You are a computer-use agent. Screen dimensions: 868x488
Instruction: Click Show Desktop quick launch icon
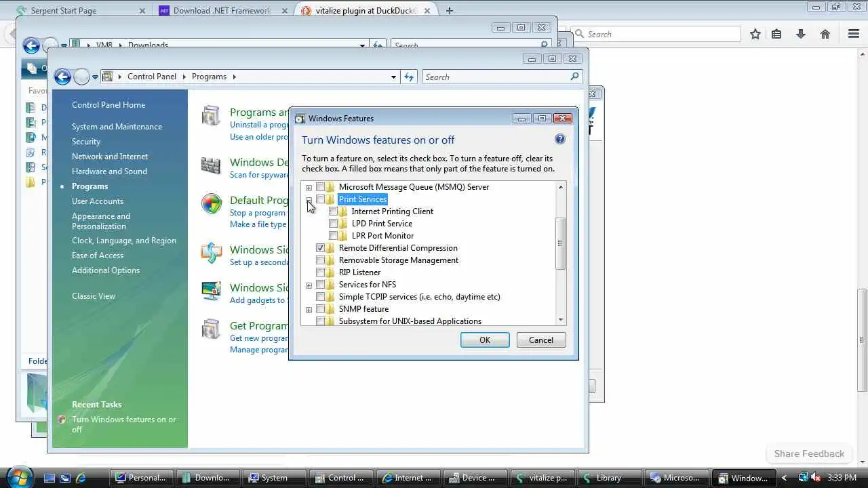(x=50, y=478)
